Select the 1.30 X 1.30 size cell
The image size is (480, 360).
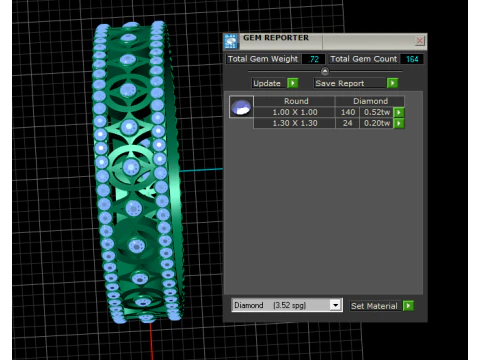[x=294, y=123]
